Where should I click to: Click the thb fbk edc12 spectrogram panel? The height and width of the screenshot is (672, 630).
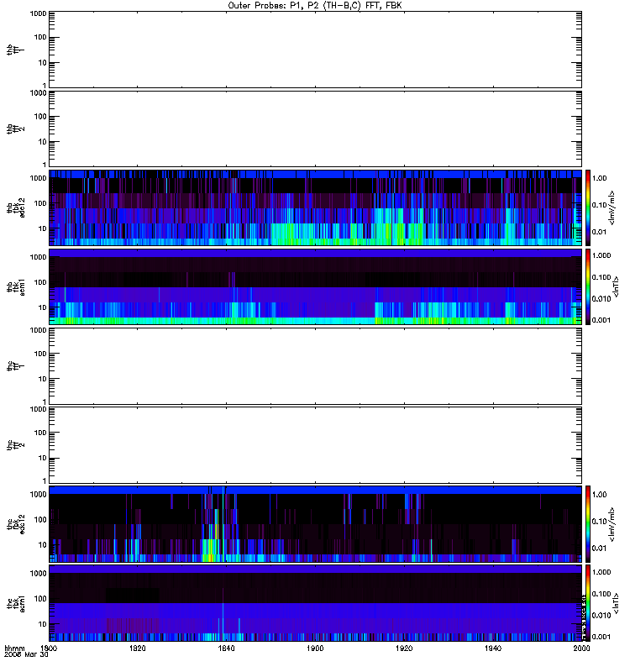coord(315,207)
